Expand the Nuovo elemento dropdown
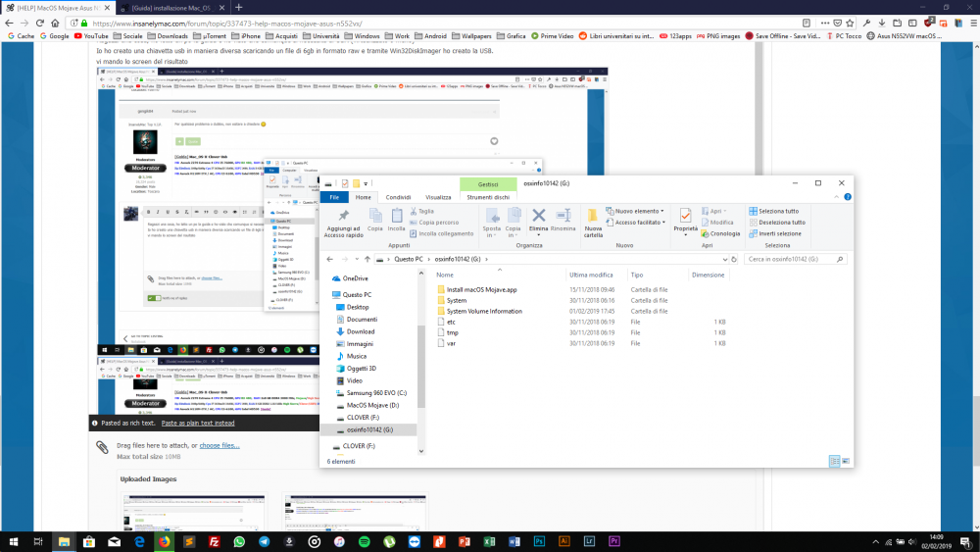This screenshot has width=980, height=552. tap(662, 212)
